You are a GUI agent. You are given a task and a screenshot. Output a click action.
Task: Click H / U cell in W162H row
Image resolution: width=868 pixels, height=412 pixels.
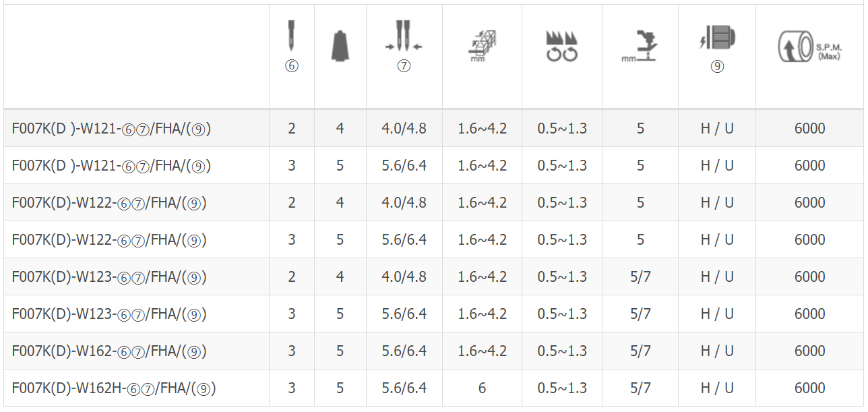[717, 388]
